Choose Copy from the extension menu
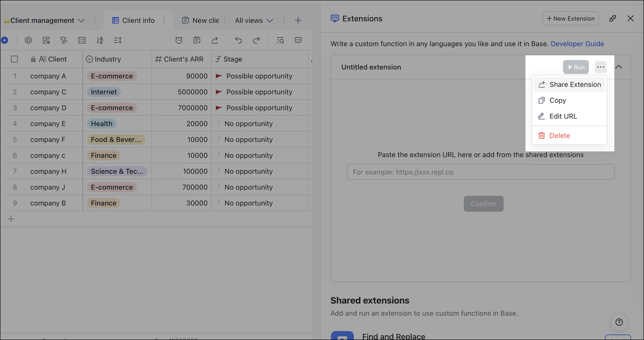644x340 pixels. click(x=570, y=100)
